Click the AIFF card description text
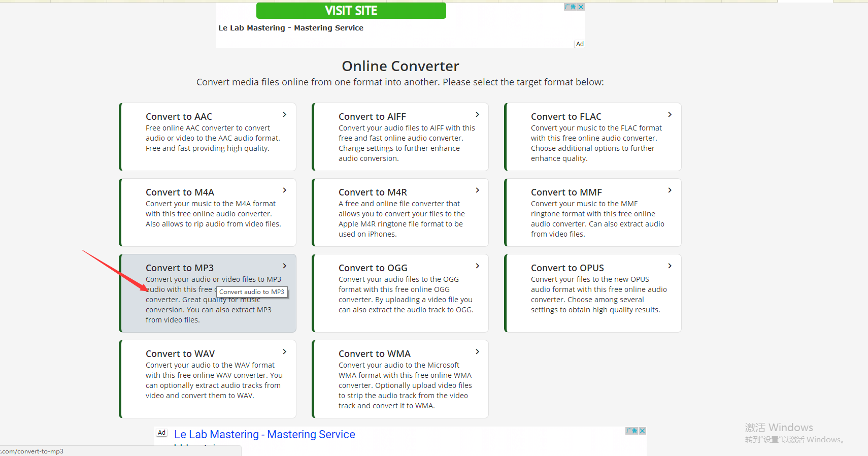Image resolution: width=868 pixels, height=456 pixels. tap(407, 143)
